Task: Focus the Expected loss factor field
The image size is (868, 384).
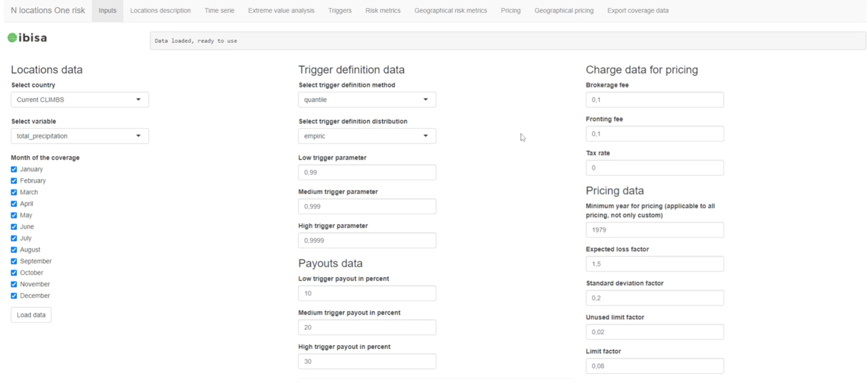Action: click(x=654, y=264)
